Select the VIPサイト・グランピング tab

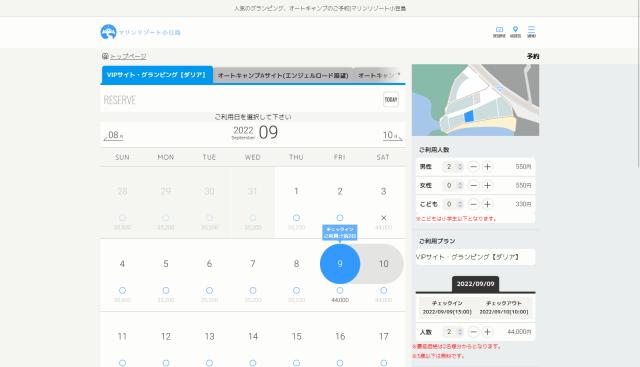pyautogui.click(x=157, y=75)
